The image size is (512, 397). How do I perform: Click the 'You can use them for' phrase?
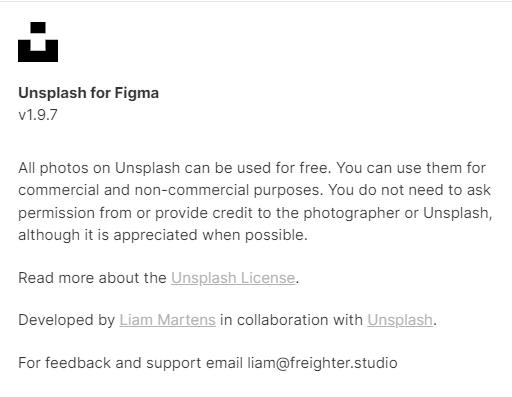click(411, 168)
